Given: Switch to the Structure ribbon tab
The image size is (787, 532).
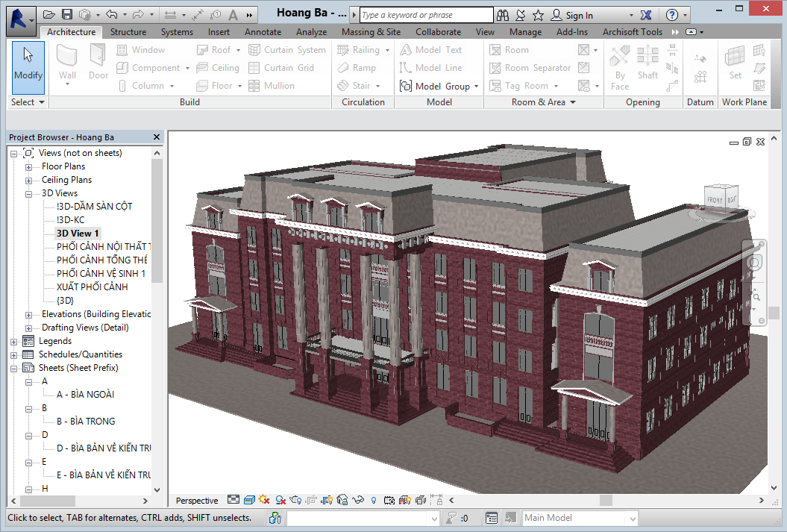Looking at the screenshot, I should 128,31.
